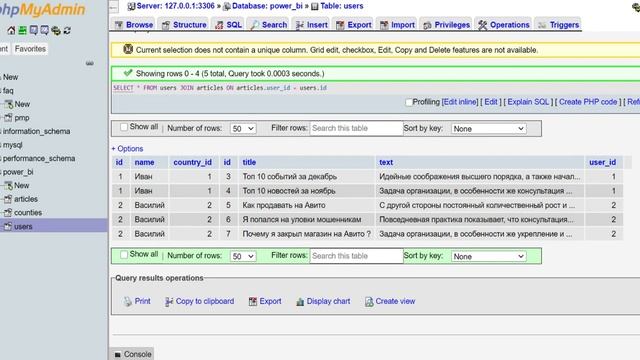640x360 pixels.
Task: Click the Edit inline link
Action: 460,102
